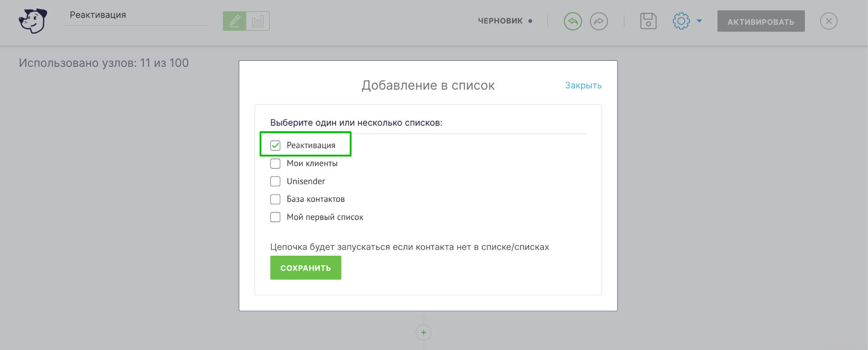Viewport: 868px width, 350px height.
Task: Switch to pencil edit mode
Action: click(235, 21)
